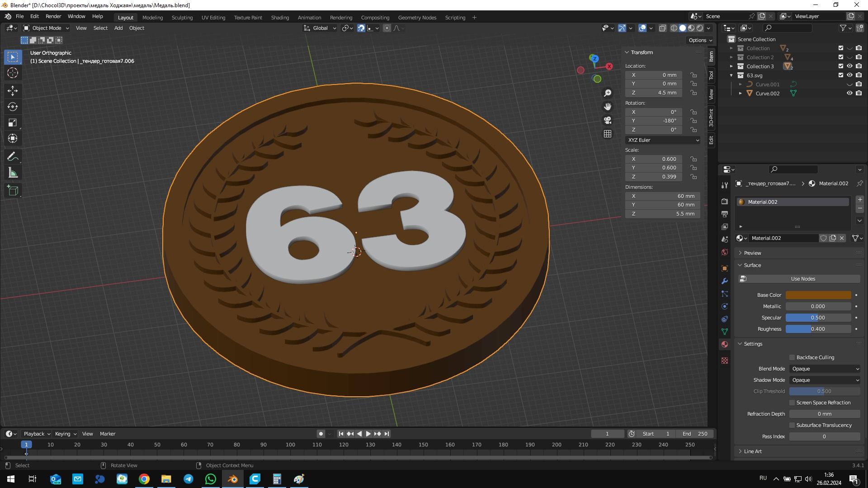Viewport: 868px width, 488px height.
Task: Click the Select Box tool
Action: tap(13, 57)
